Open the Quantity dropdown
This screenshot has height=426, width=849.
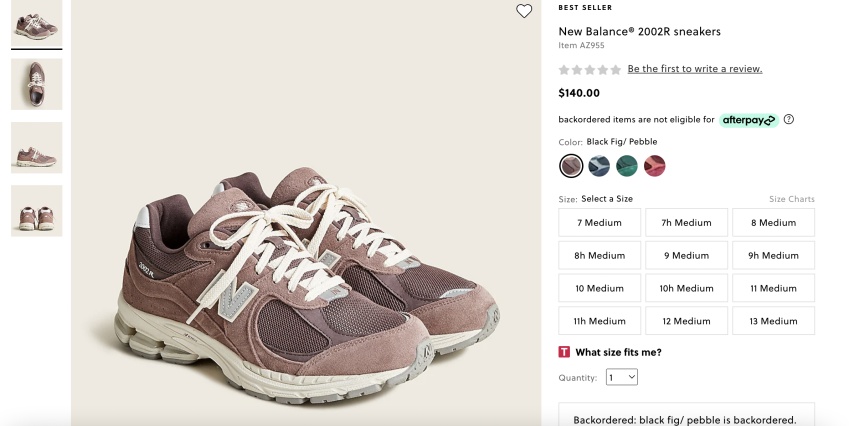(x=621, y=378)
